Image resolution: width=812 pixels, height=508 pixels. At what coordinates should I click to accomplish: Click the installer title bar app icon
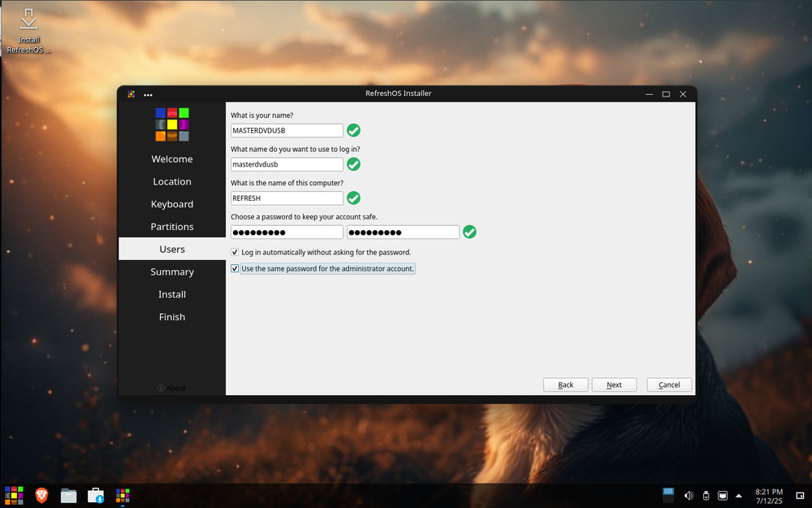point(132,93)
